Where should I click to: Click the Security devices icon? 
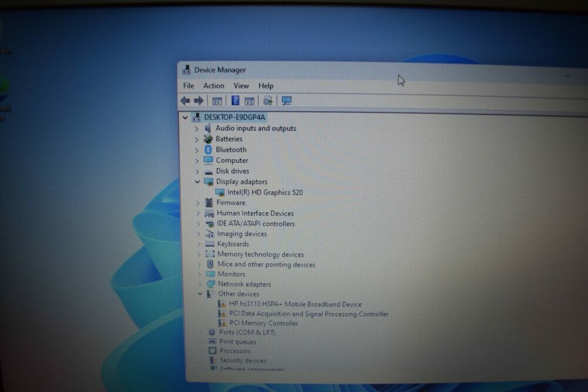(213, 360)
